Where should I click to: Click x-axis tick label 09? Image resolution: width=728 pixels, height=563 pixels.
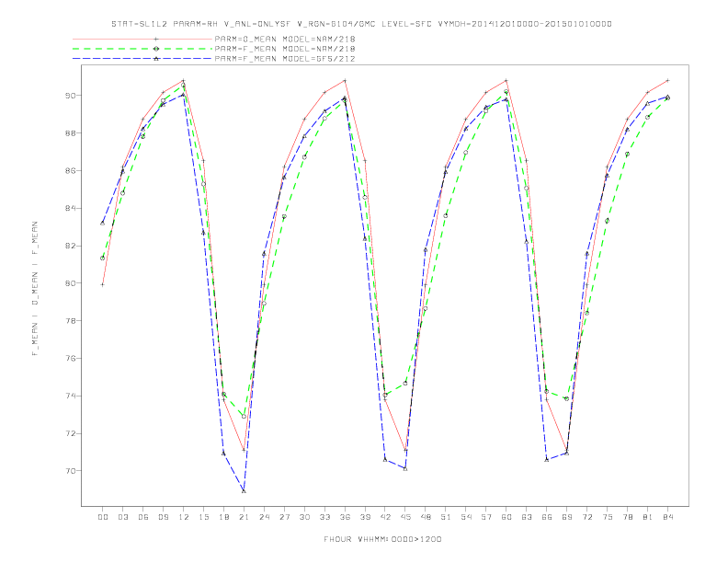pyautogui.click(x=164, y=517)
